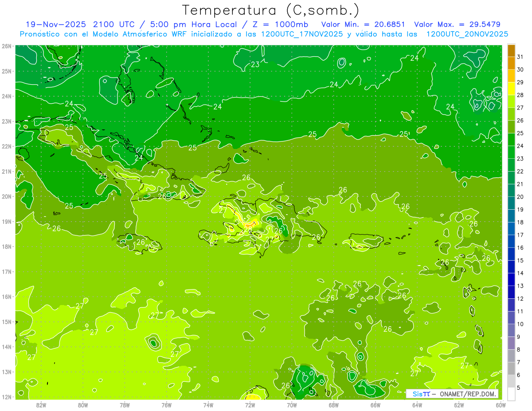Select the date '19-Nov-2025' in the header
Viewport: 532px width, 411px height.
[x=56, y=24]
